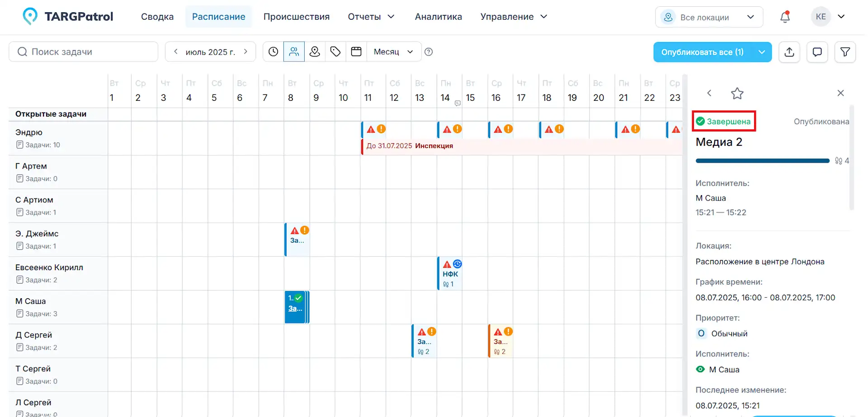Image resolution: width=868 pixels, height=417 pixels.
Task: Click the Опубликовать все button
Action: coord(703,52)
